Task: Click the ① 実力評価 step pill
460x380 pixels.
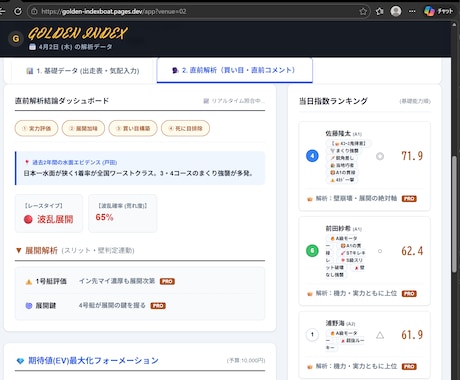Action: pos(36,128)
